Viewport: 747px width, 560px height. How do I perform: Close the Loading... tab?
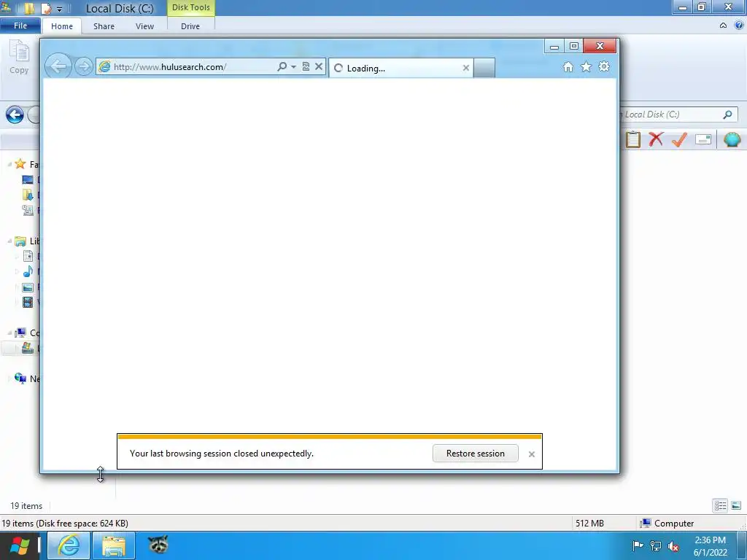(x=466, y=68)
